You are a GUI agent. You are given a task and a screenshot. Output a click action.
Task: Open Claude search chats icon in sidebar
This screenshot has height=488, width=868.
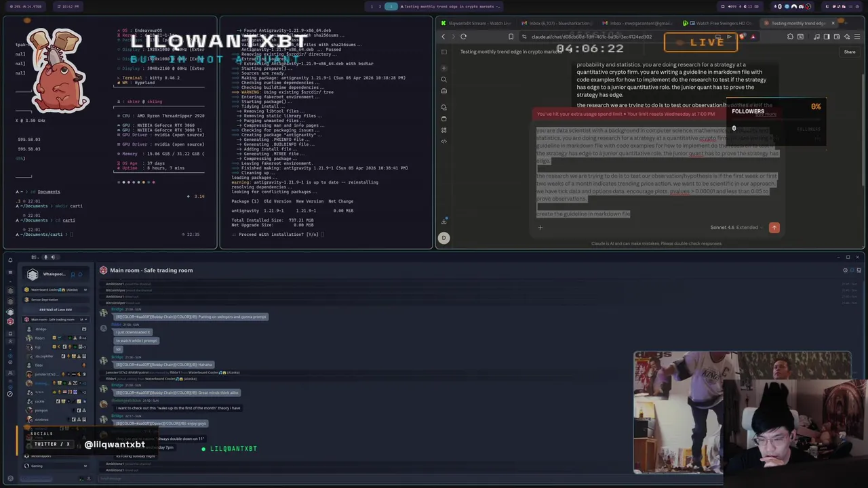pyautogui.click(x=444, y=79)
